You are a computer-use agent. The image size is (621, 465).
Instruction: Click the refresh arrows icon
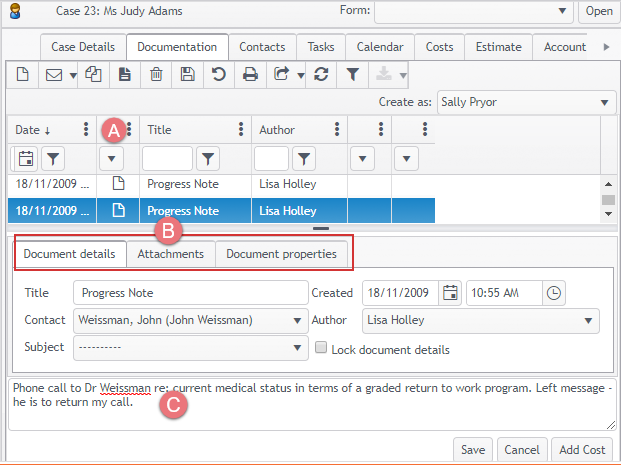pyautogui.click(x=321, y=74)
